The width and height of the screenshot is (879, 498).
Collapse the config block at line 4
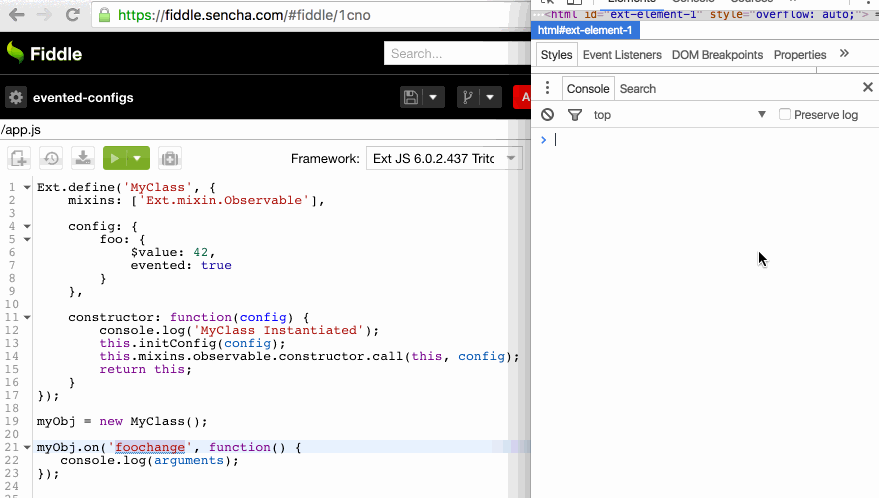(x=27, y=227)
